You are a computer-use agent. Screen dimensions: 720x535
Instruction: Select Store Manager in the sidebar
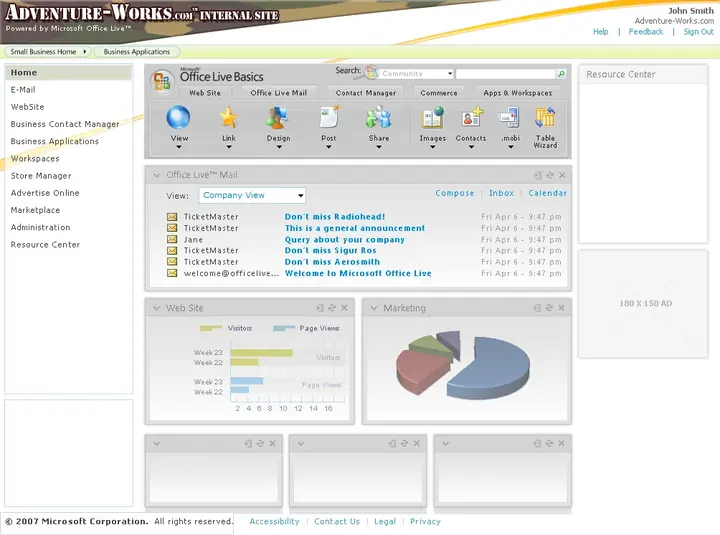pyautogui.click(x=41, y=176)
